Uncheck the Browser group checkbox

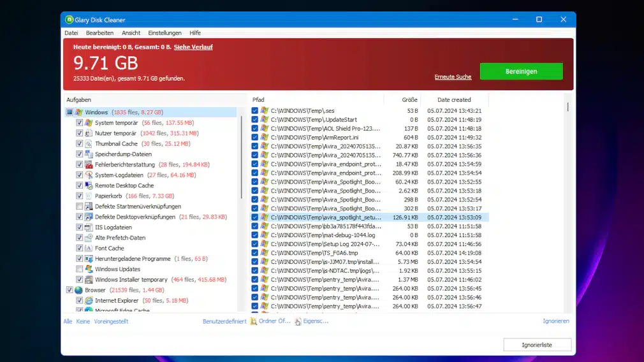[70, 290]
